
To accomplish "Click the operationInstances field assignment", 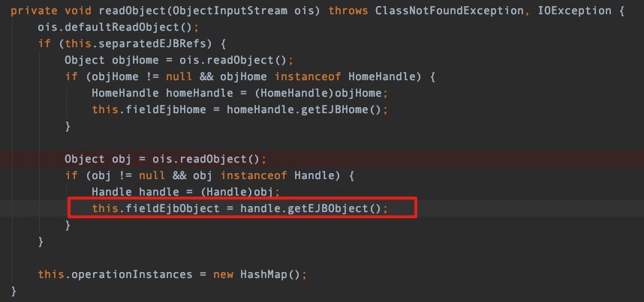I will click(115, 274).
